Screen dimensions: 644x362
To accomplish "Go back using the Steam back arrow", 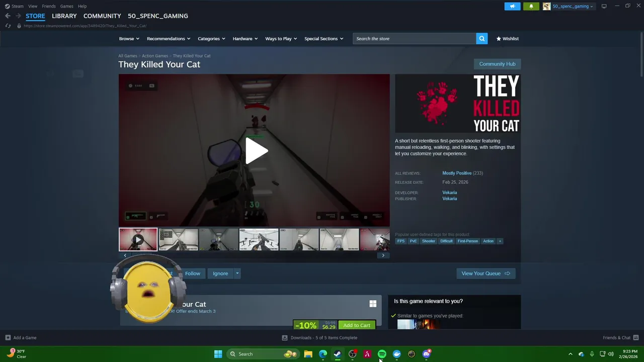I will (x=8, y=16).
